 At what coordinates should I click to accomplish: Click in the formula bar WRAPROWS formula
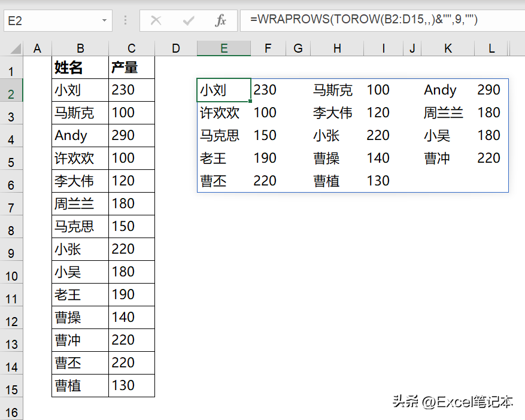click(x=363, y=19)
